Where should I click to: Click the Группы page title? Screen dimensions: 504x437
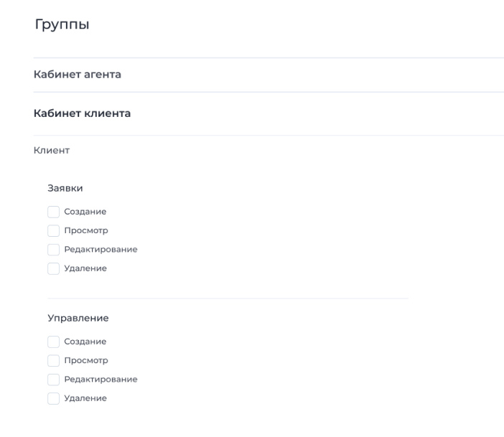pos(62,24)
